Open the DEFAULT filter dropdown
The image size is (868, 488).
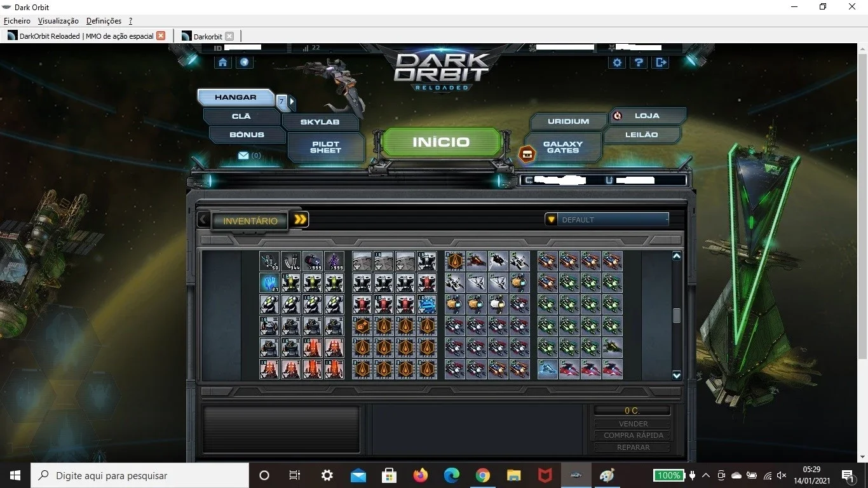607,219
